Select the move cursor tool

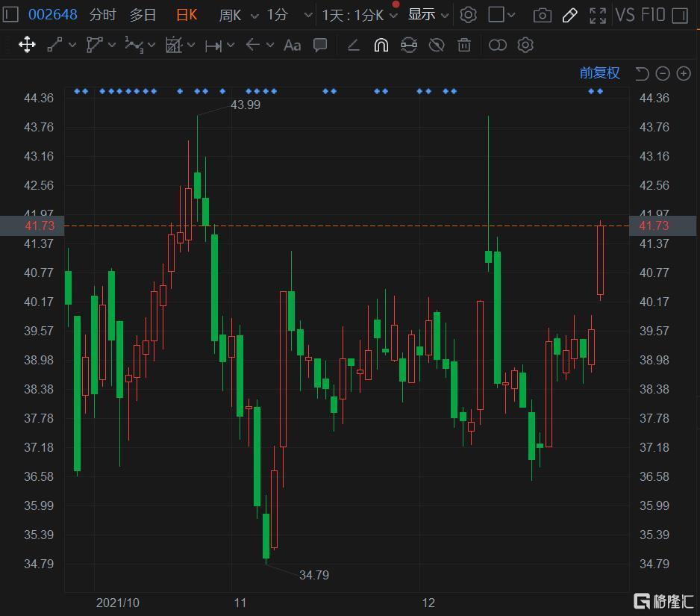tap(27, 45)
